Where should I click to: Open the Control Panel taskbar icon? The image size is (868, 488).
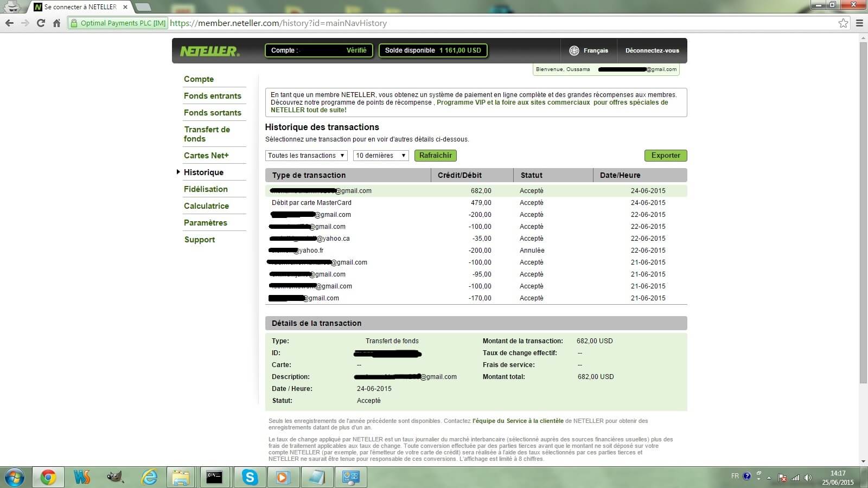(351, 477)
